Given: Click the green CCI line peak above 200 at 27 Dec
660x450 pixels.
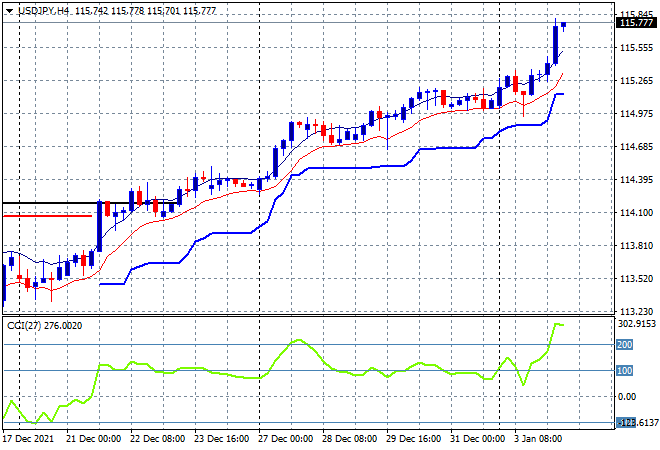Looking at the screenshot, I should 298,340.
